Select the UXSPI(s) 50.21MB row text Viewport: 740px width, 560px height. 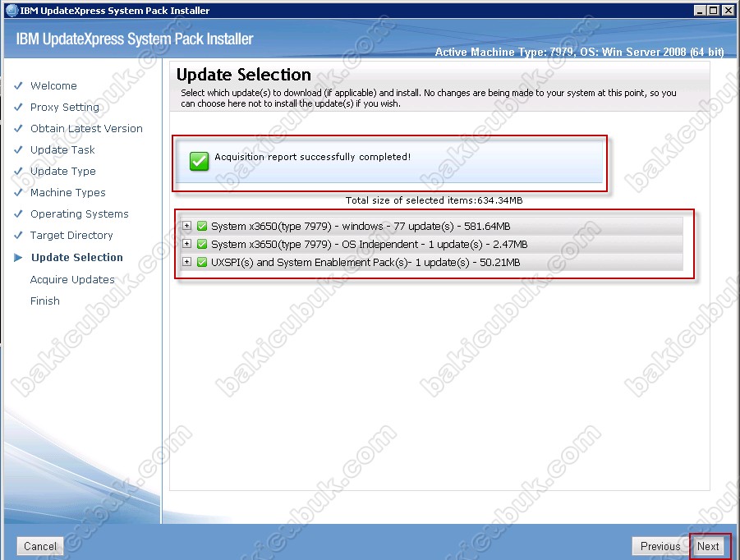365,262
